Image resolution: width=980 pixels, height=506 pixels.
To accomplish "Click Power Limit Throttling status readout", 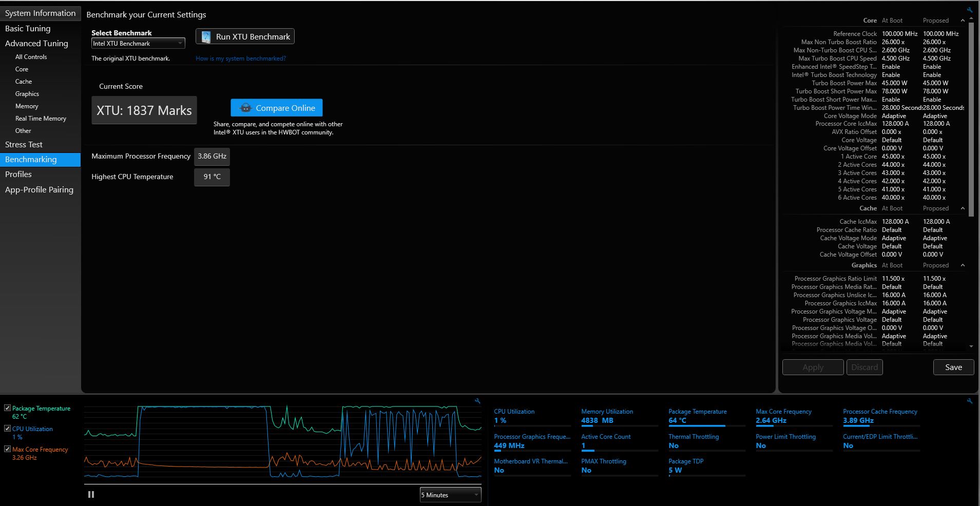I will [x=794, y=441].
